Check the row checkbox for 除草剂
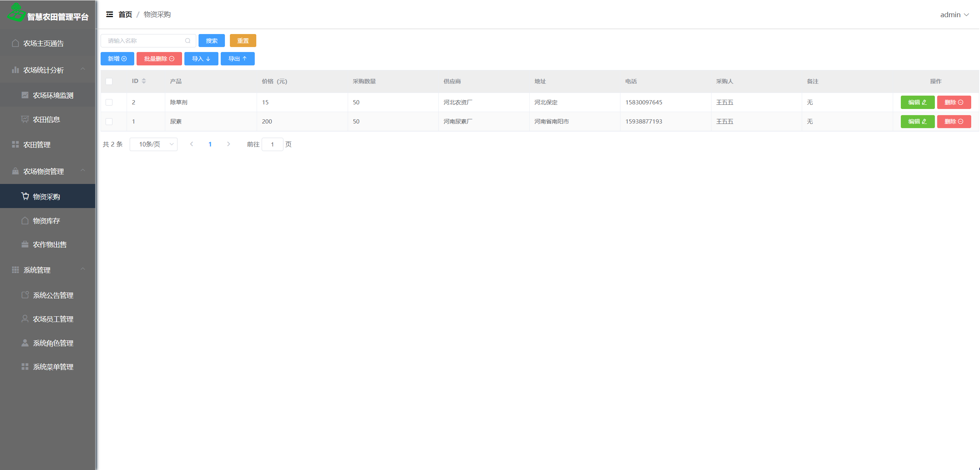 coord(109,102)
